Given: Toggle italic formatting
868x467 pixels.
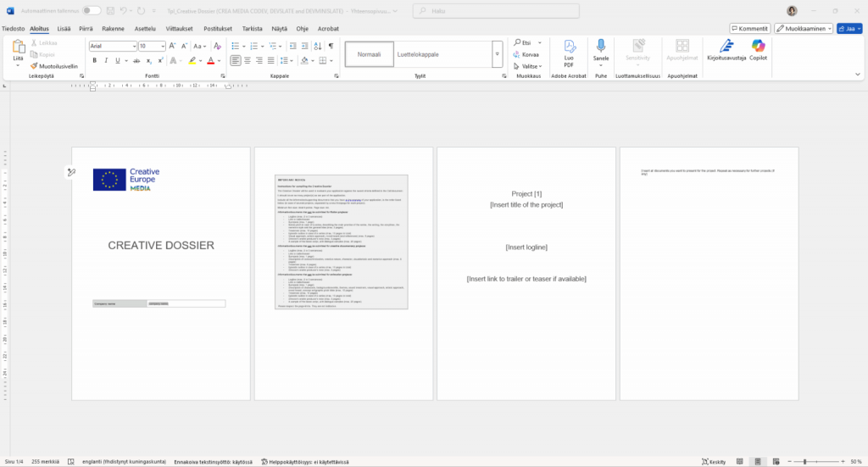Looking at the screenshot, I should click(107, 60).
